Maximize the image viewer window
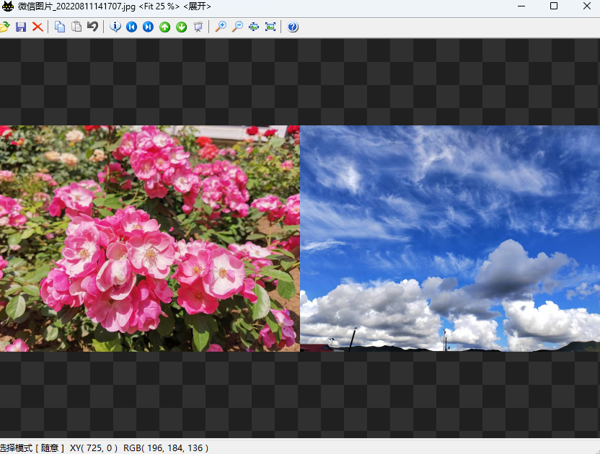600x454 pixels. (554, 7)
